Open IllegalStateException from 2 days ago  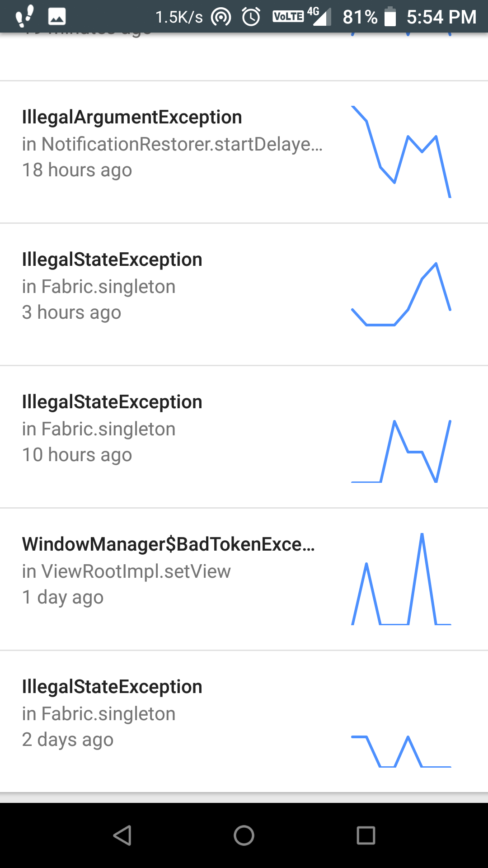click(244, 722)
